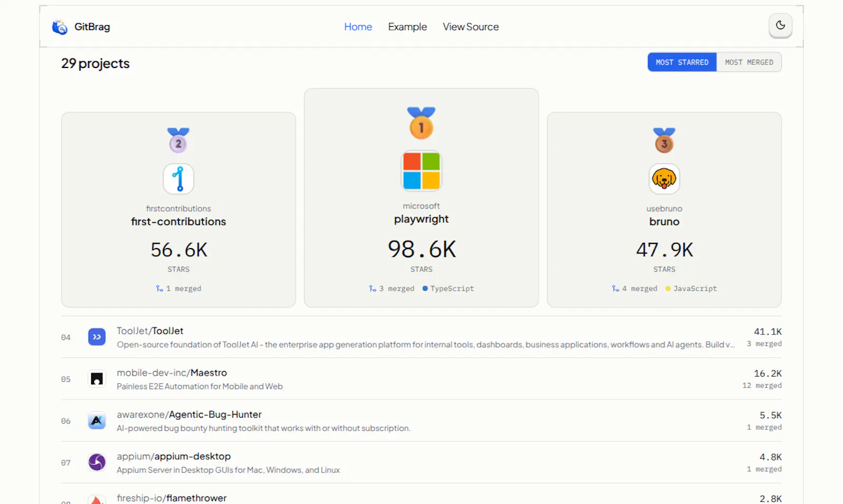Click the 4.8K star count
The image size is (843, 504).
coord(771,457)
